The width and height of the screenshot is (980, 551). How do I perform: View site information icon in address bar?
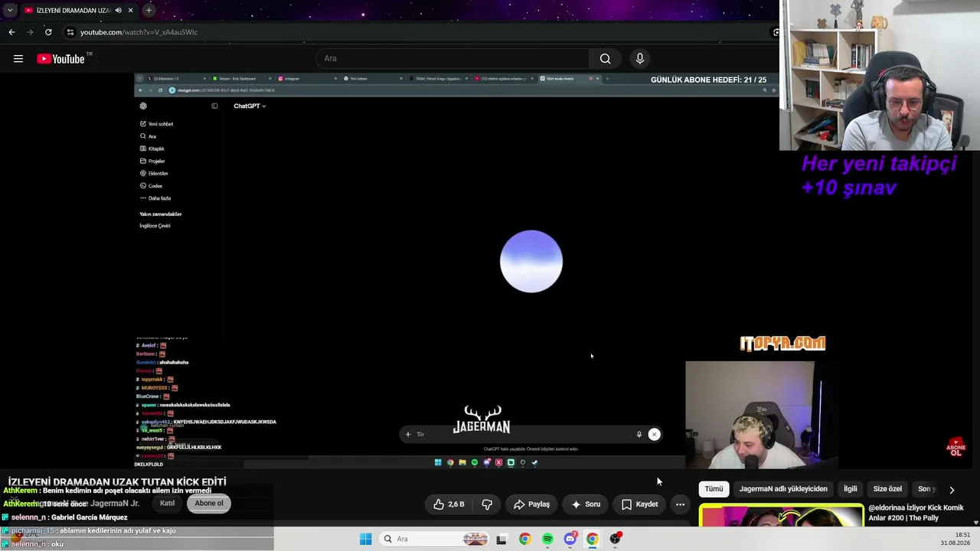coord(70,32)
